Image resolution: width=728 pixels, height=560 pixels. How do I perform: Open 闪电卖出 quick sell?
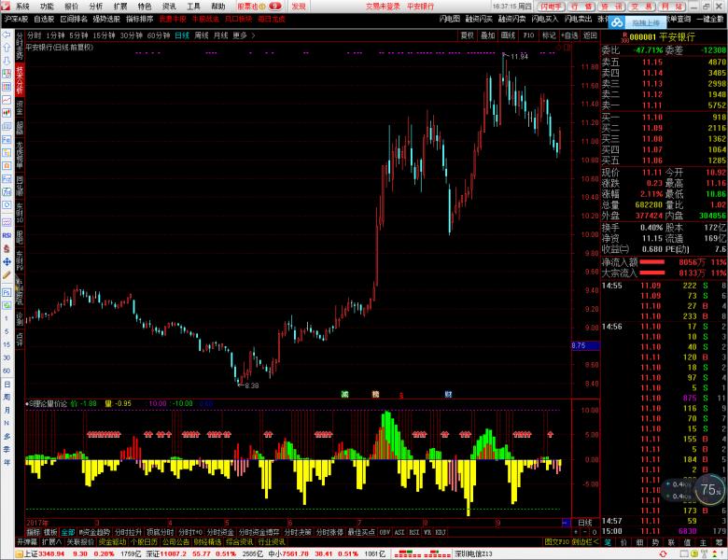point(578,19)
